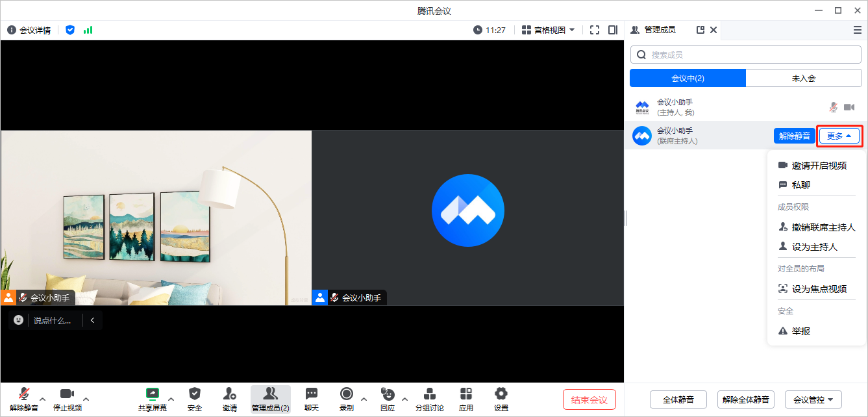868x417 pixels.
Task: Expand the audio options arrow
Action: (x=43, y=399)
